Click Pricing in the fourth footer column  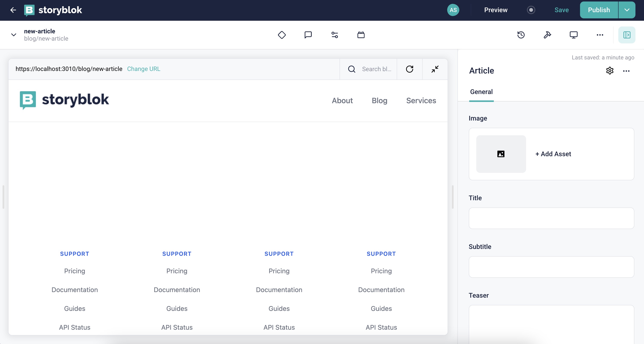point(381,271)
